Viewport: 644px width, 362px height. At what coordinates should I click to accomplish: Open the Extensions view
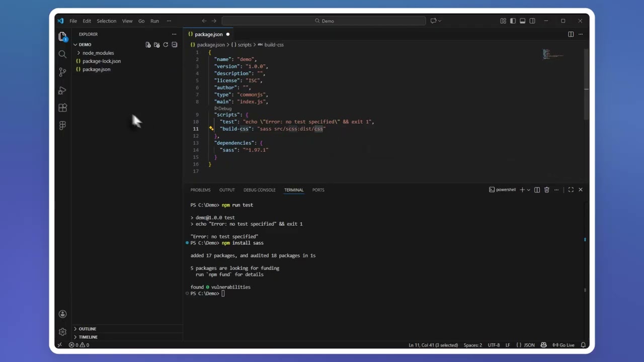tap(62, 108)
